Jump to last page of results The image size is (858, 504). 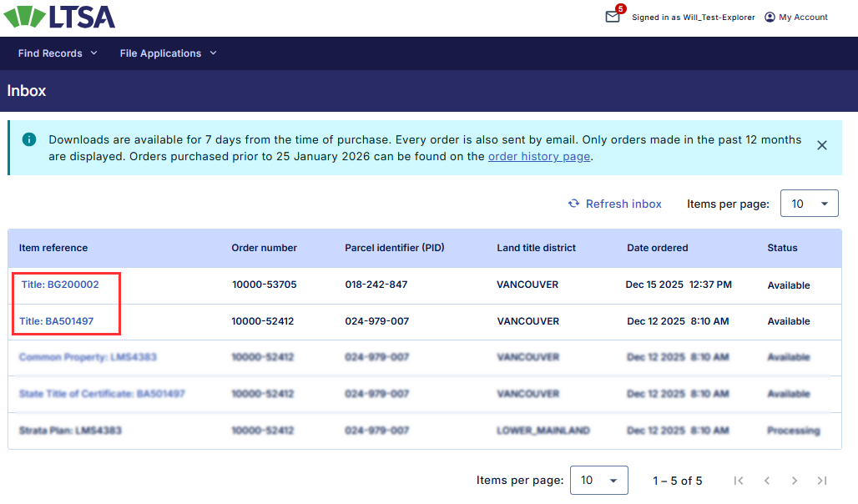[x=822, y=481]
